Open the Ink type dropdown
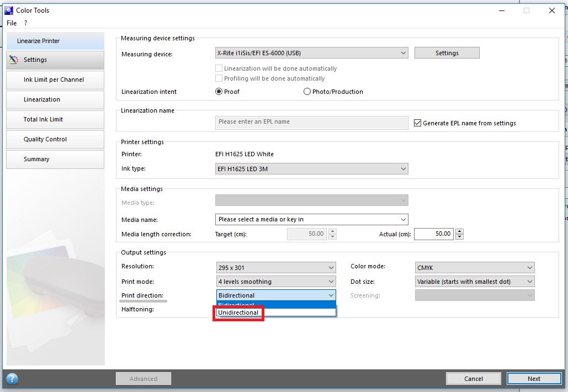 click(x=311, y=169)
